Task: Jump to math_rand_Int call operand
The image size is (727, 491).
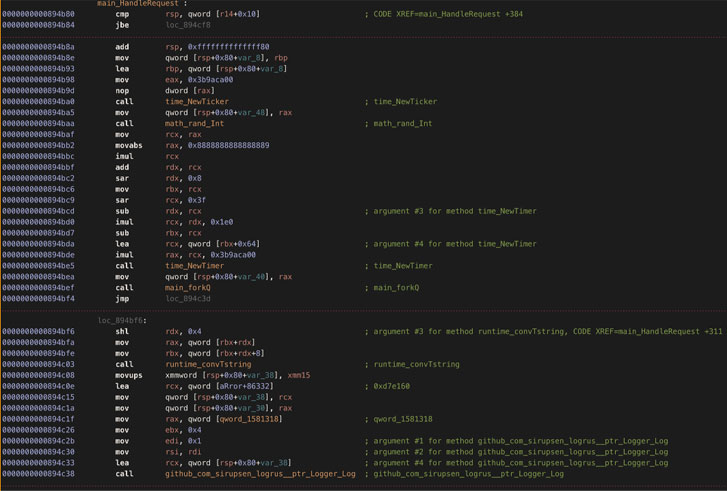Action: pyautogui.click(x=194, y=123)
